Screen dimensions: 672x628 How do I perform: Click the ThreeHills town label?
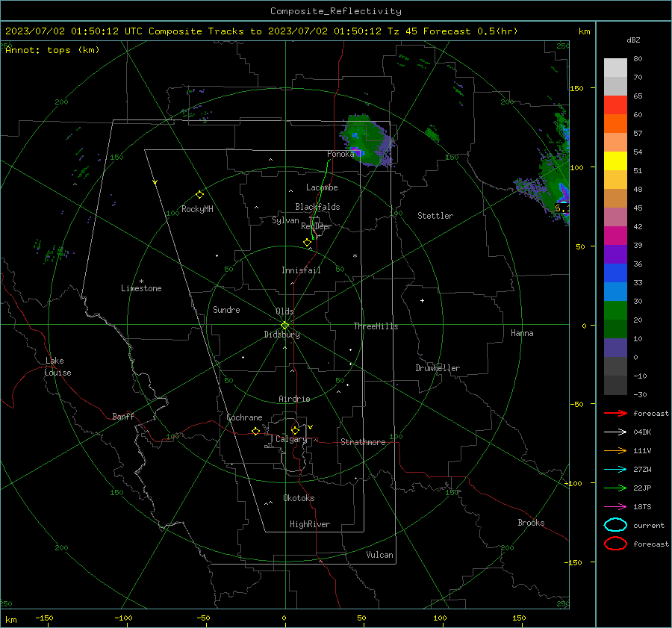click(x=376, y=326)
